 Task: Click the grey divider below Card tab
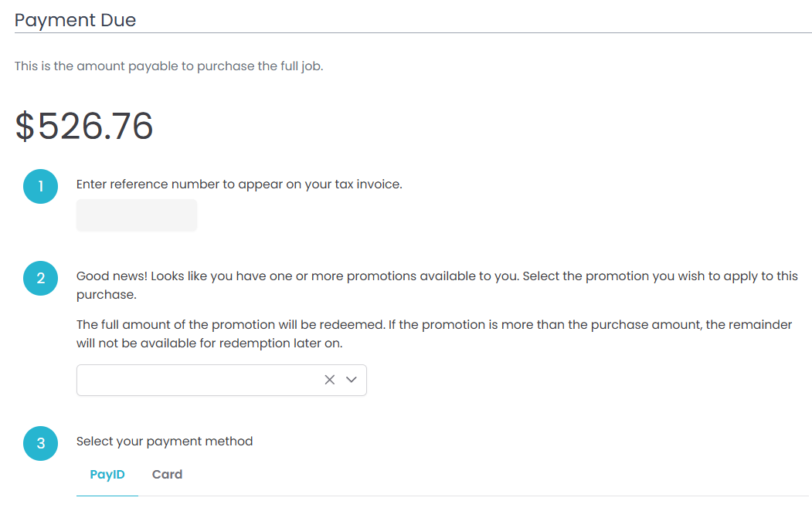coord(464,496)
